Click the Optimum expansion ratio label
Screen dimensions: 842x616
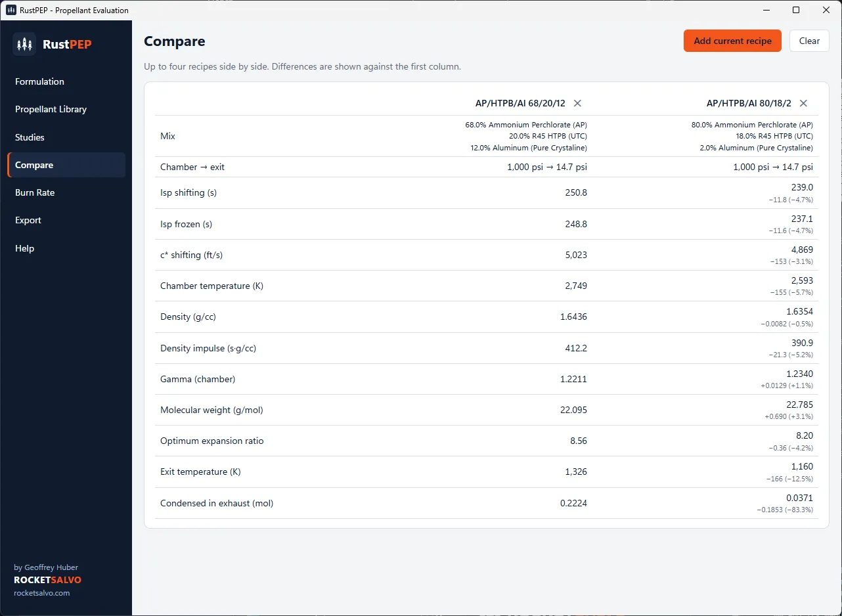point(212,441)
